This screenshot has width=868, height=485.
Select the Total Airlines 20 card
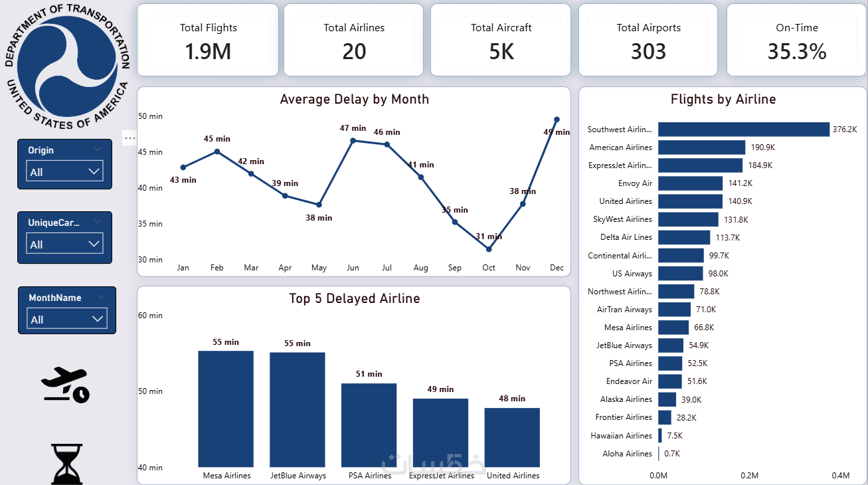pyautogui.click(x=354, y=40)
